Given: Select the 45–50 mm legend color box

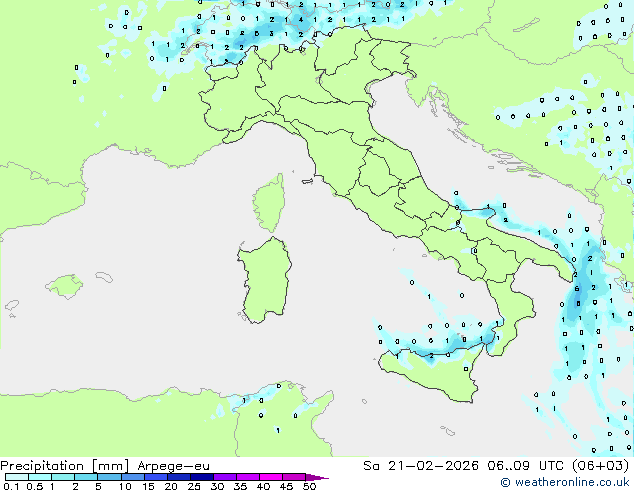Looking at the screenshot, I should point(294,477).
